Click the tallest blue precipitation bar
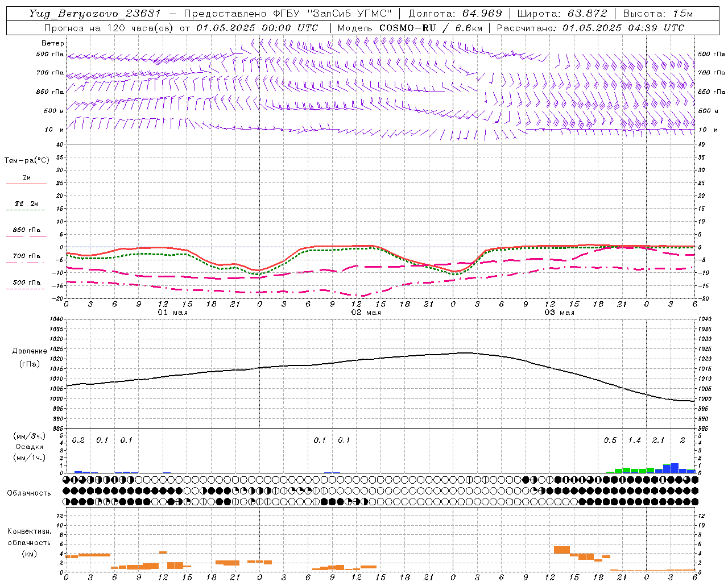The image size is (728, 582). click(x=675, y=468)
